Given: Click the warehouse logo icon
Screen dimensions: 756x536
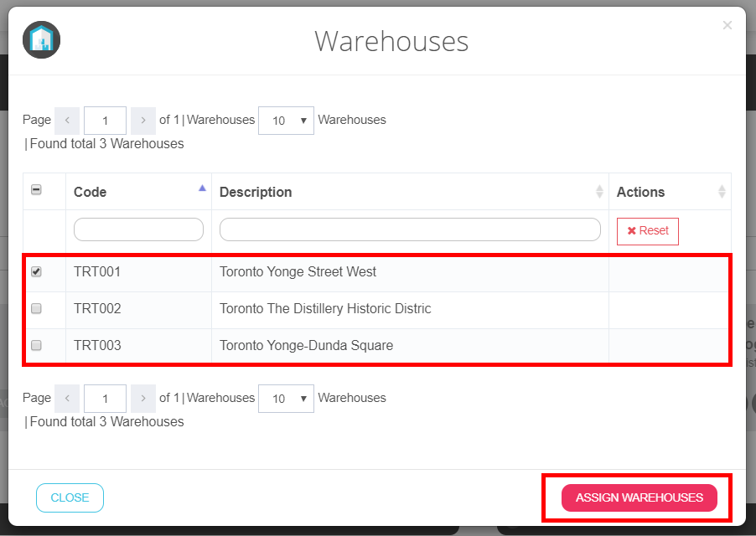Looking at the screenshot, I should tap(42, 39).
